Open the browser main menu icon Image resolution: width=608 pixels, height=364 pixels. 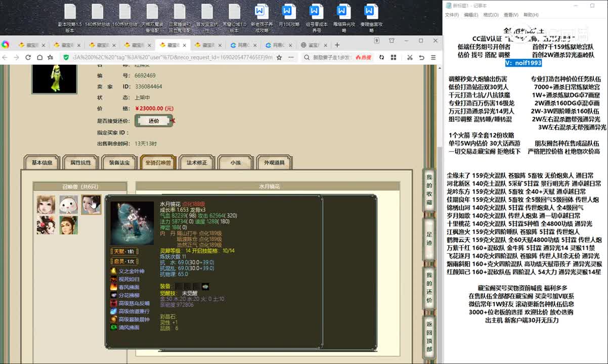433,58
